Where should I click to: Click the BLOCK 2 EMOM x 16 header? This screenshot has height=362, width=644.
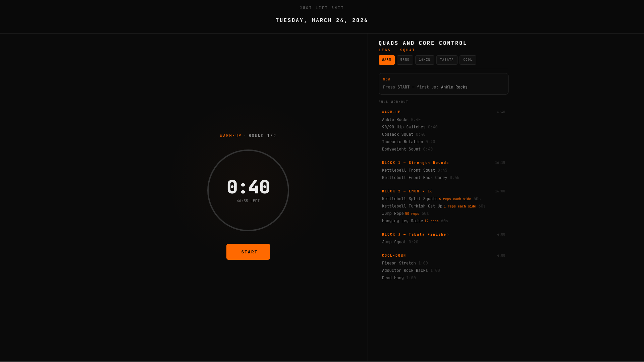(x=407, y=191)
